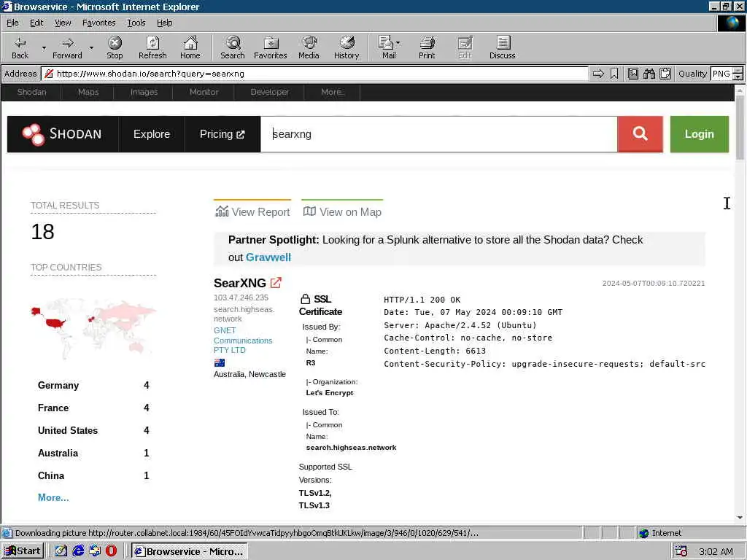The image size is (747, 560).
Task: Open the Edit menu
Action: (x=36, y=23)
